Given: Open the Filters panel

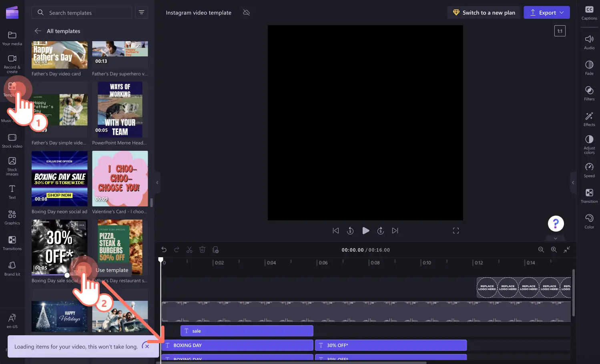Looking at the screenshot, I should (x=589, y=93).
